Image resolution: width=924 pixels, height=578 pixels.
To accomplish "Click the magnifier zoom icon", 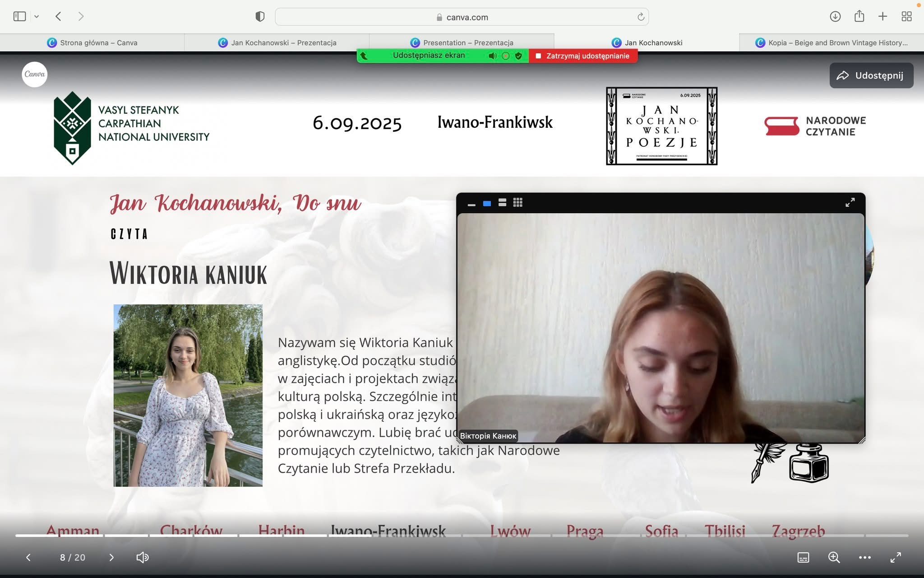I will click(834, 558).
